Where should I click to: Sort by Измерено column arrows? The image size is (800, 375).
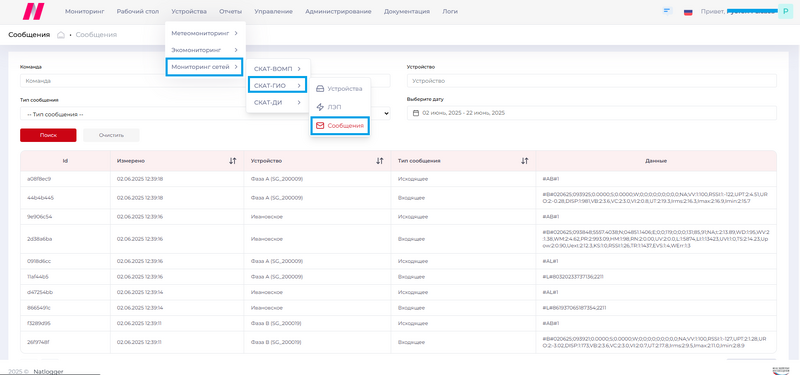pos(233,161)
